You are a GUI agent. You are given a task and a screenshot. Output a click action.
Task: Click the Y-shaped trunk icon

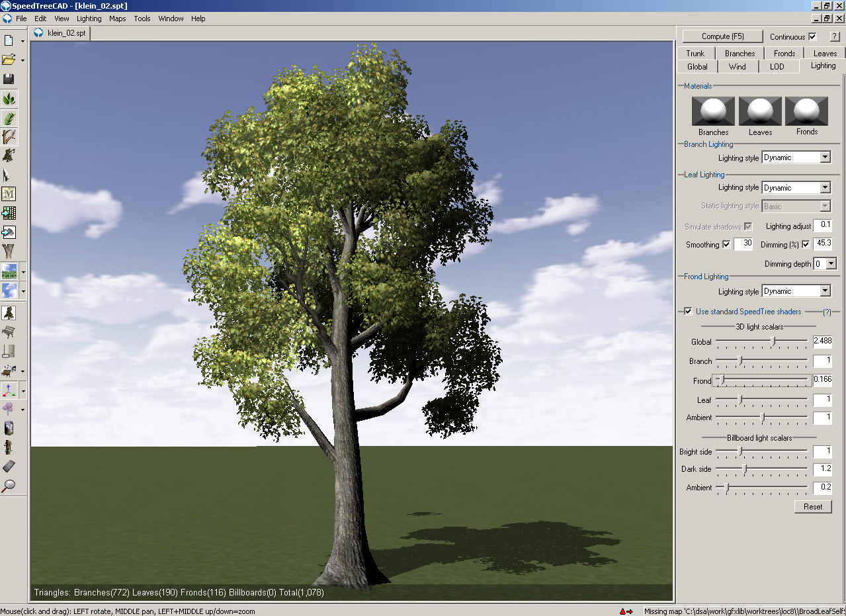[9, 251]
